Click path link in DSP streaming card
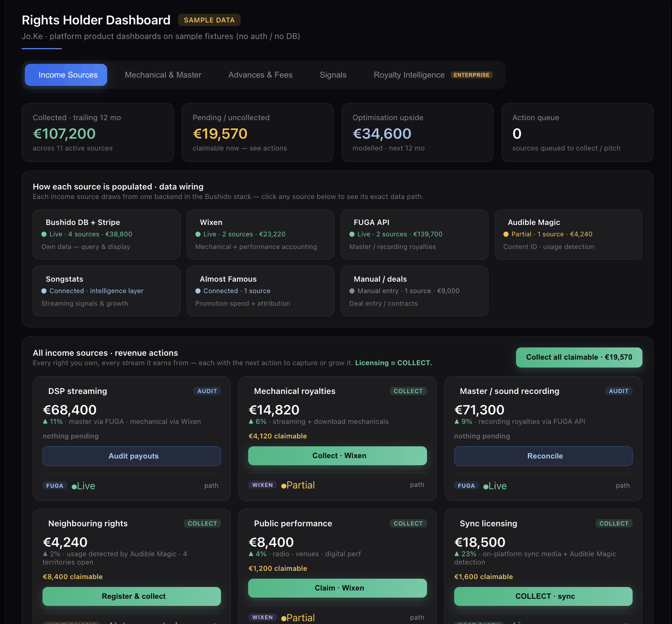Image resolution: width=672 pixels, height=624 pixels. 211,486
